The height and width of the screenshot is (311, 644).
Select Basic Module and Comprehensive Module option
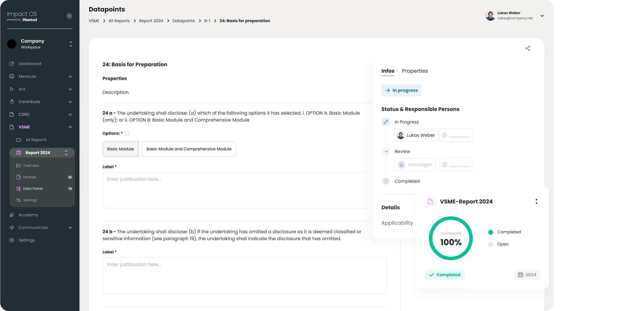pyautogui.click(x=189, y=149)
